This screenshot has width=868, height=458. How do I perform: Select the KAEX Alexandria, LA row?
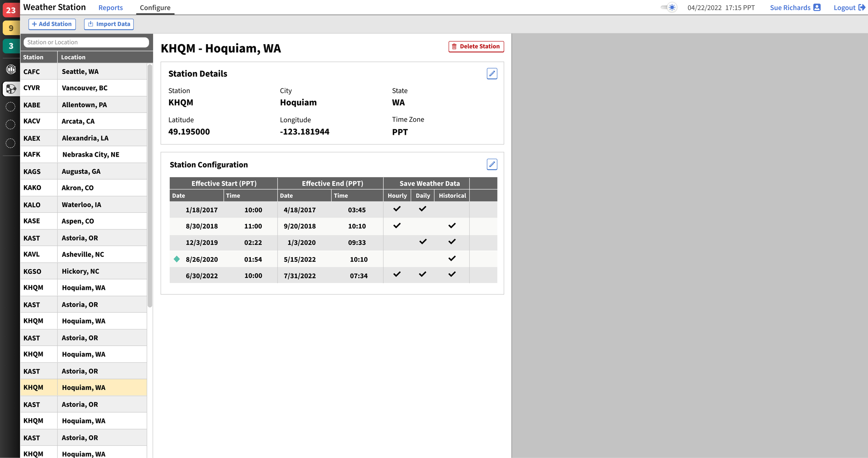pos(84,138)
